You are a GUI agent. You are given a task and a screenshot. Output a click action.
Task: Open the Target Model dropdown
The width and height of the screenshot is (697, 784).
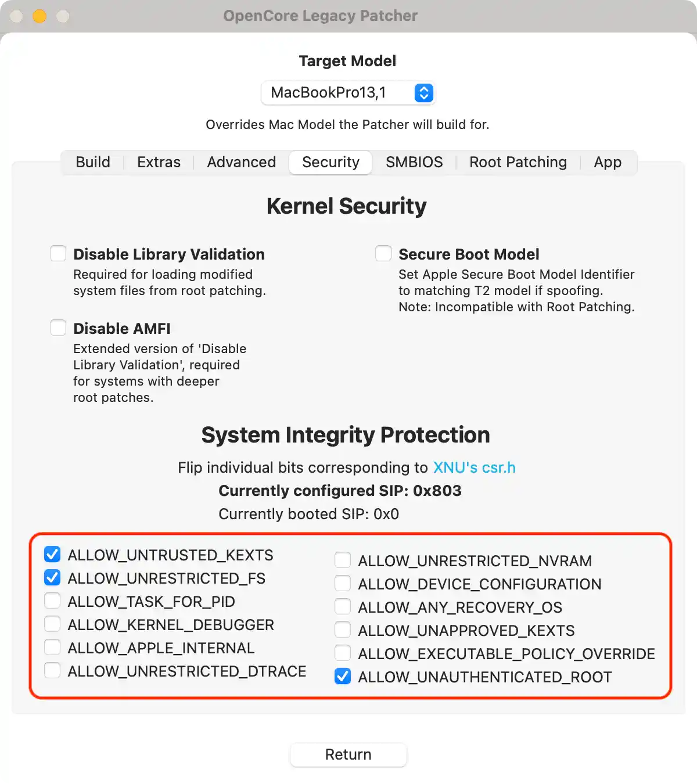[x=348, y=93]
